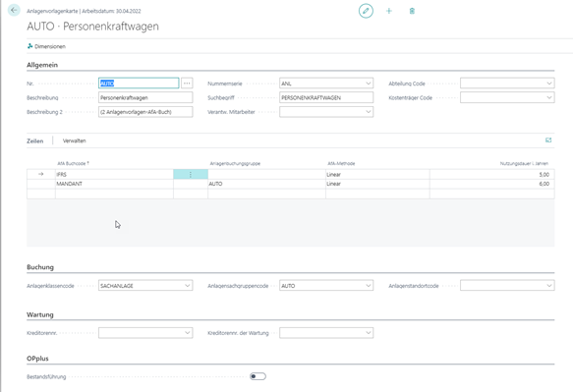Open the Nr. lookup ellipsis button

pyautogui.click(x=187, y=84)
